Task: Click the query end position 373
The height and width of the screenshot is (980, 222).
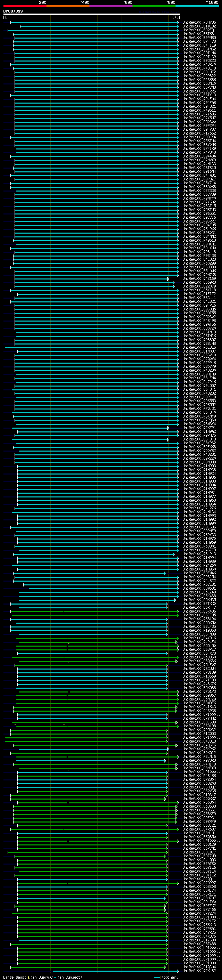Action: tap(175, 17)
